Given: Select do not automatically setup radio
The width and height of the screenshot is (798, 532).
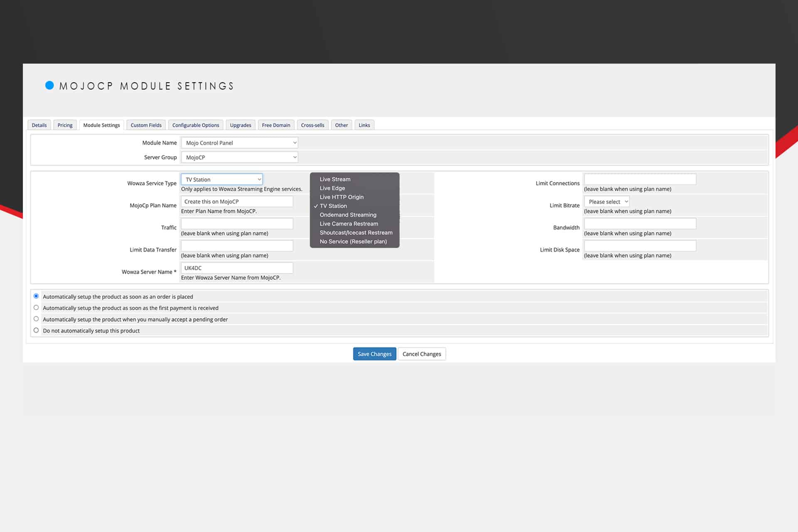Looking at the screenshot, I should tap(36, 330).
